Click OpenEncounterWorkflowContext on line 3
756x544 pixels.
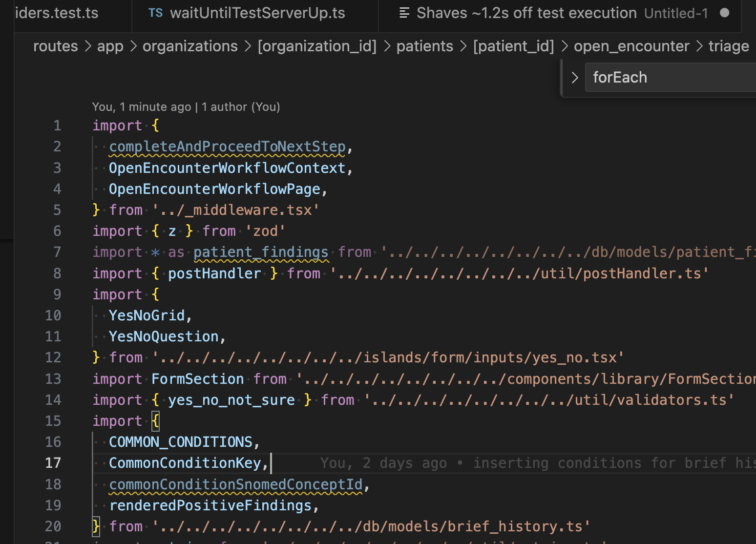tap(227, 168)
